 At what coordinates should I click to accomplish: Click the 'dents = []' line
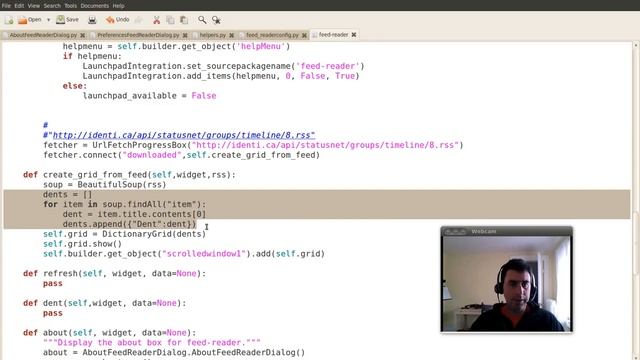pyautogui.click(x=68, y=194)
